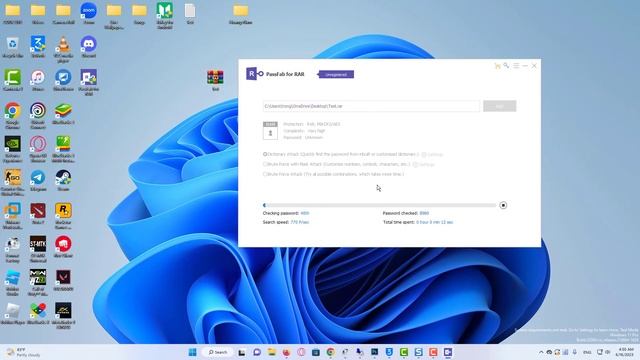Open the weather widget on taskbar
640x360 pixels.
pyautogui.click(x=24, y=352)
